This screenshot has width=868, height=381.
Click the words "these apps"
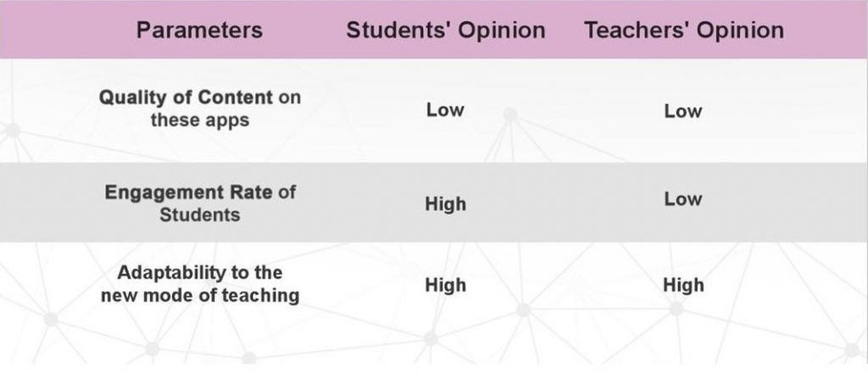tap(199, 120)
